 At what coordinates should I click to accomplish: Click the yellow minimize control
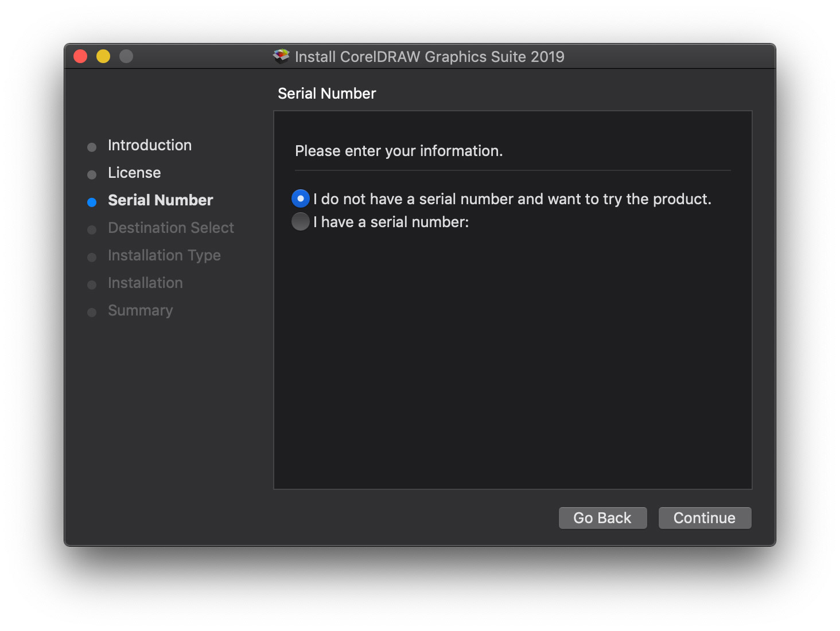pyautogui.click(x=103, y=56)
